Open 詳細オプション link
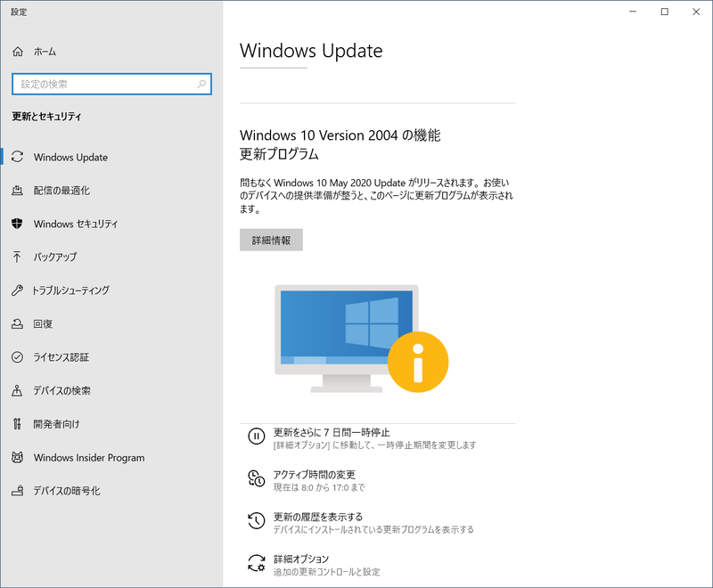The height and width of the screenshot is (588, 713). coord(300,559)
